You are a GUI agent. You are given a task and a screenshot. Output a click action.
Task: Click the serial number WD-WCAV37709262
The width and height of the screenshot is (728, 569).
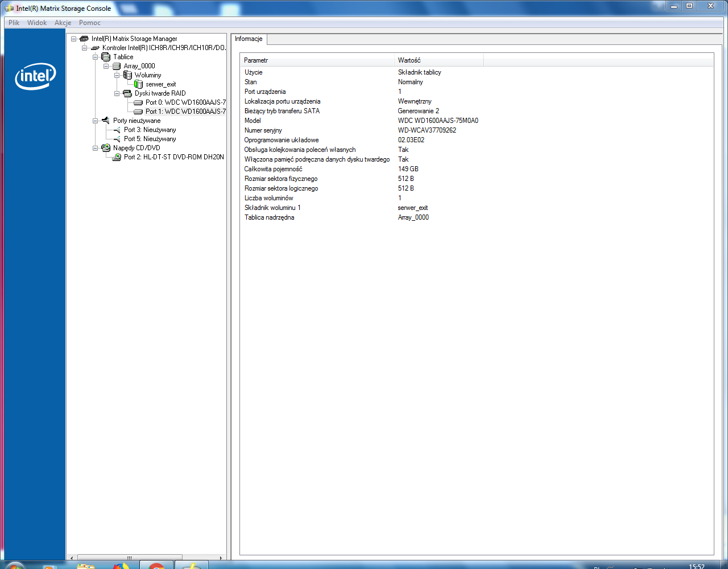pos(427,130)
